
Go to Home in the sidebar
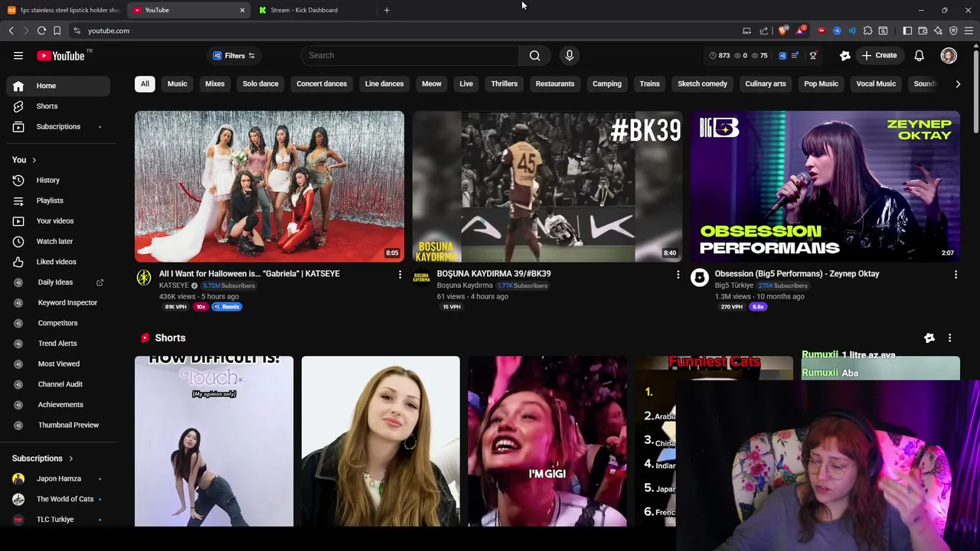click(x=58, y=86)
